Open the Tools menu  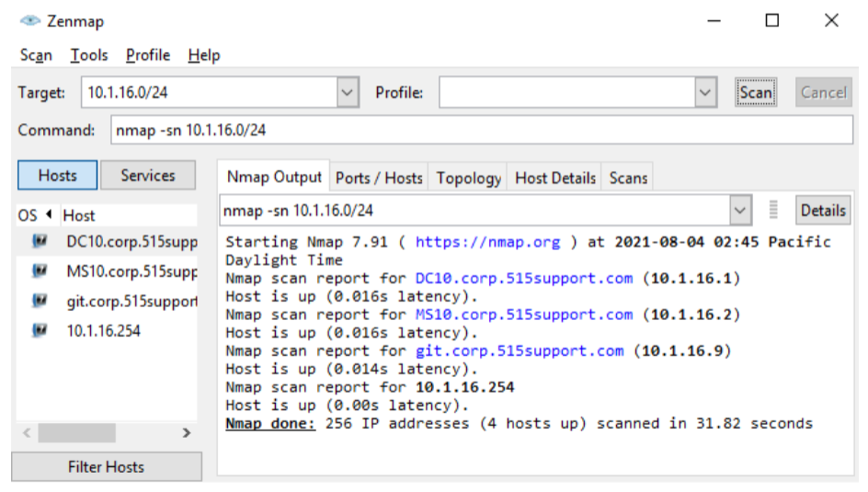88,55
